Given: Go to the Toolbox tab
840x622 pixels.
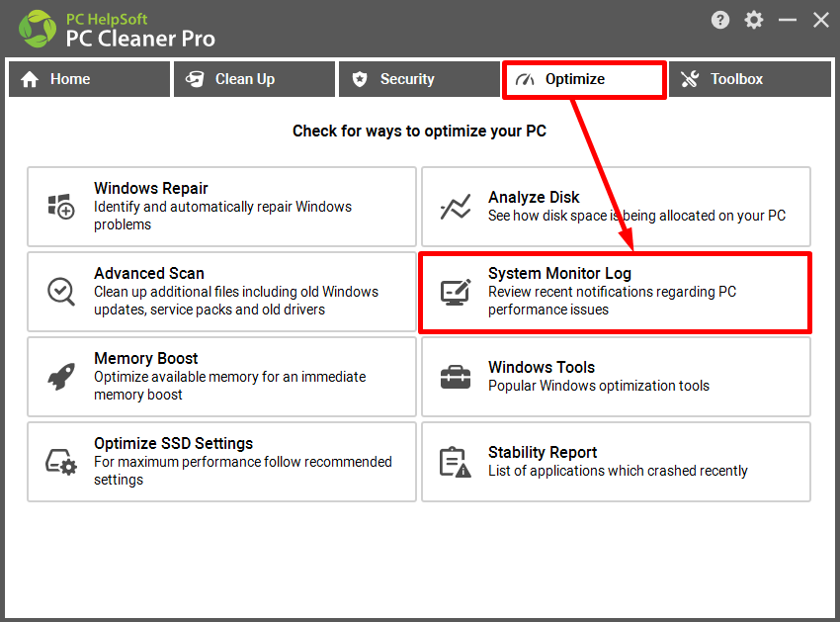Looking at the screenshot, I should click(750, 79).
